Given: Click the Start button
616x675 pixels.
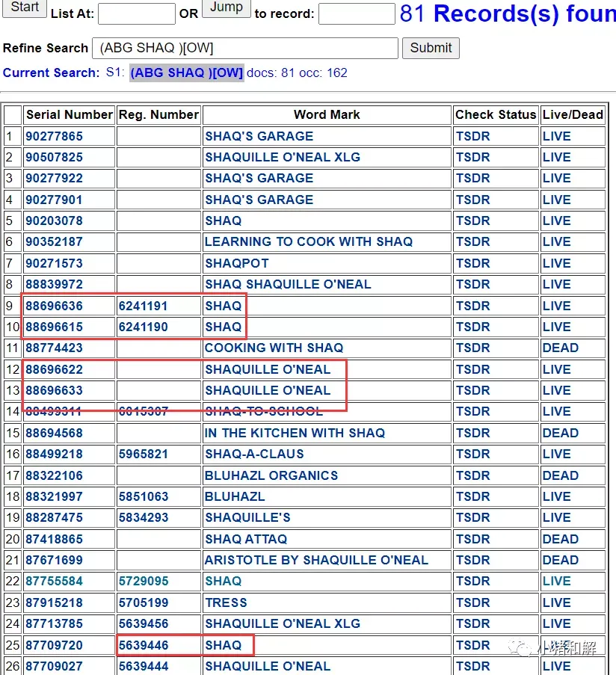Looking at the screenshot, I should pos(25,7).
